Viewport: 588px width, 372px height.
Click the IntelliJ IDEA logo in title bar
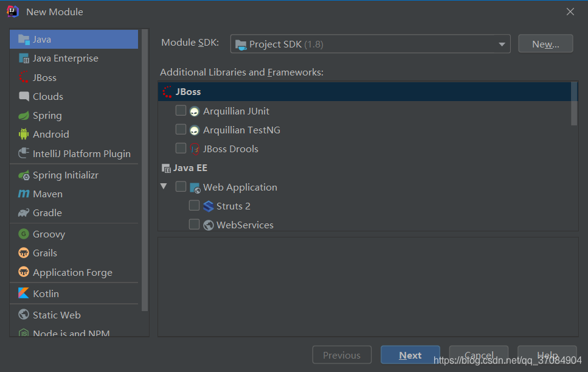pos(13,11)
